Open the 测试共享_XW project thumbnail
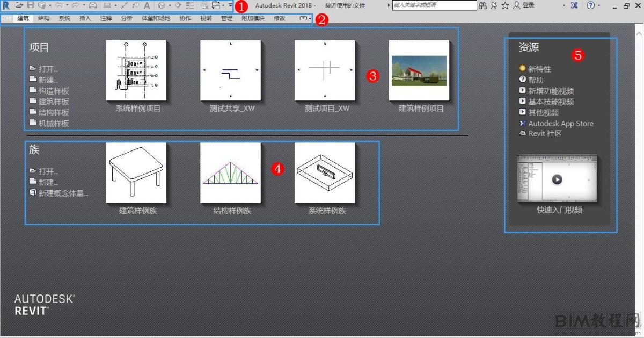 click(x=231, y=70)
